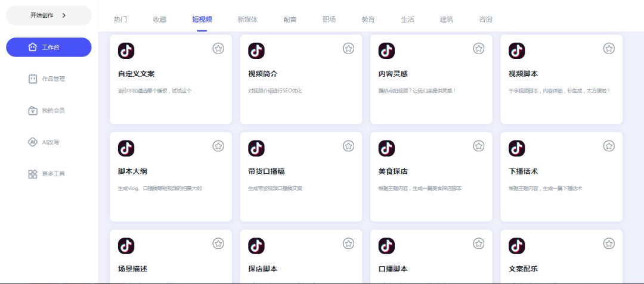
Task: Switch to the 热门 tab
Action: coord(120,19)
